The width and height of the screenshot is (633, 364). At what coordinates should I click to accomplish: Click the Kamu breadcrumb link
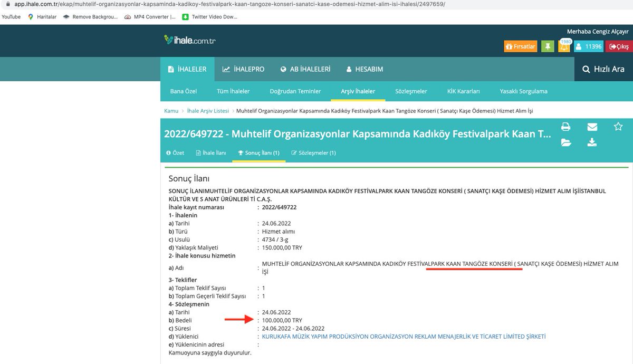(x=171, y=111)
